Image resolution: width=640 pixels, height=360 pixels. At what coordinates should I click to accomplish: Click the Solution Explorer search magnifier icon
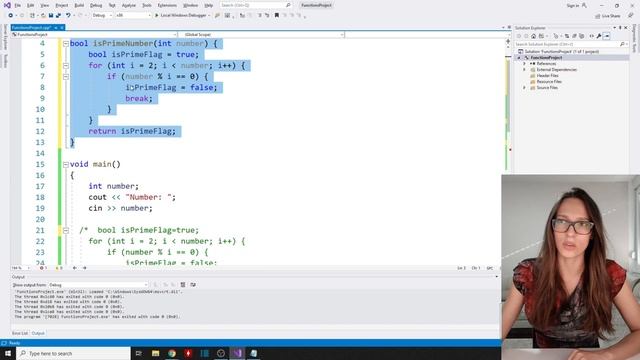pyautogui.click(x=622, y=44)
